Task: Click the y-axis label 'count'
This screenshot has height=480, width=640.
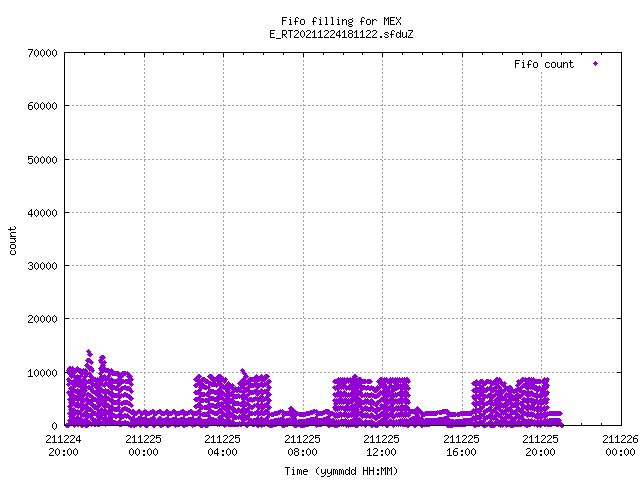Action: click(x=12, y=241)
